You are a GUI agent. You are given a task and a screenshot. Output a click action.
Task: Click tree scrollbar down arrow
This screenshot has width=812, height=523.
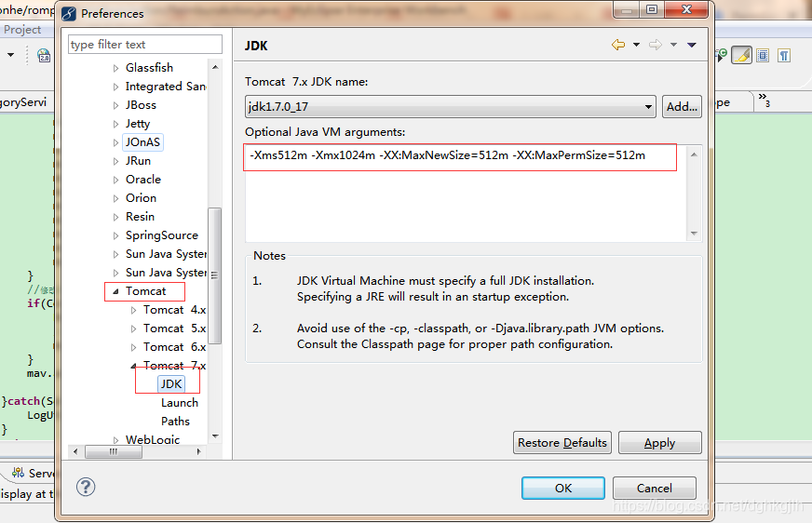point(215,436)
